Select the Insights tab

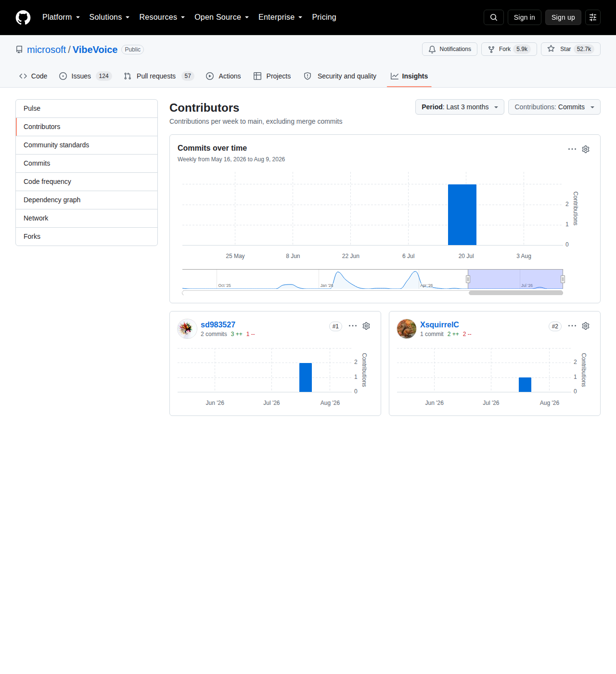409,76
